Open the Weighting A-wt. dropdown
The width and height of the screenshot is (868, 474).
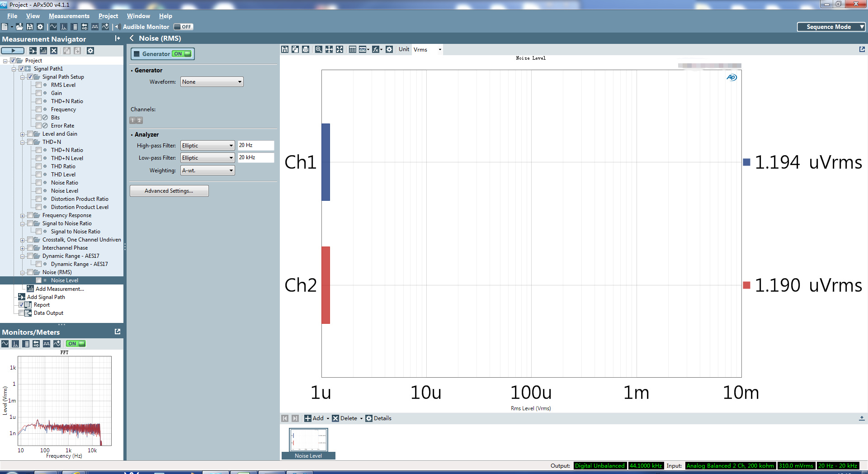click(208, 171)
